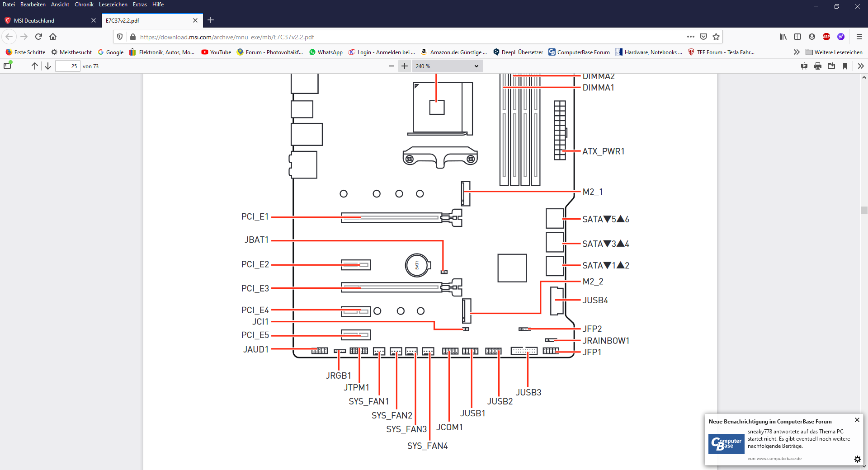Open Adblock Plus extension

(826, 37)
